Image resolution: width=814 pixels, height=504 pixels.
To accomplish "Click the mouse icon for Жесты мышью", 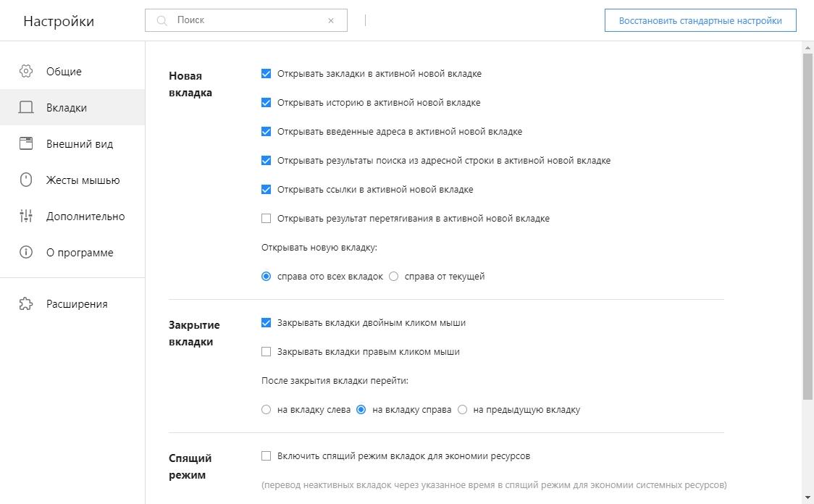I will tap(26, 180).
